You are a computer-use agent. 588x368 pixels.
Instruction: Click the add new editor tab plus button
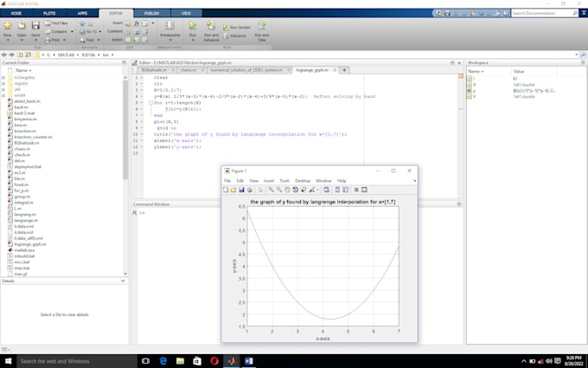(344, 70)
